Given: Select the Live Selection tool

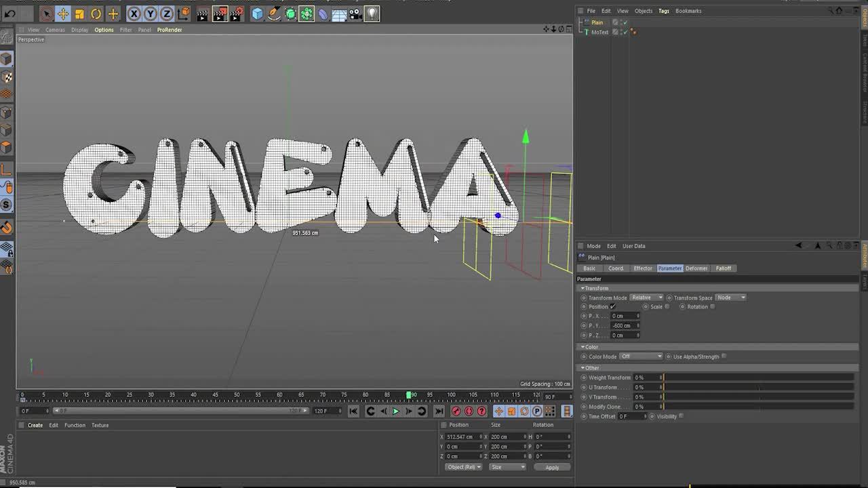Looking at the screenshot, I should coord(46,14).
